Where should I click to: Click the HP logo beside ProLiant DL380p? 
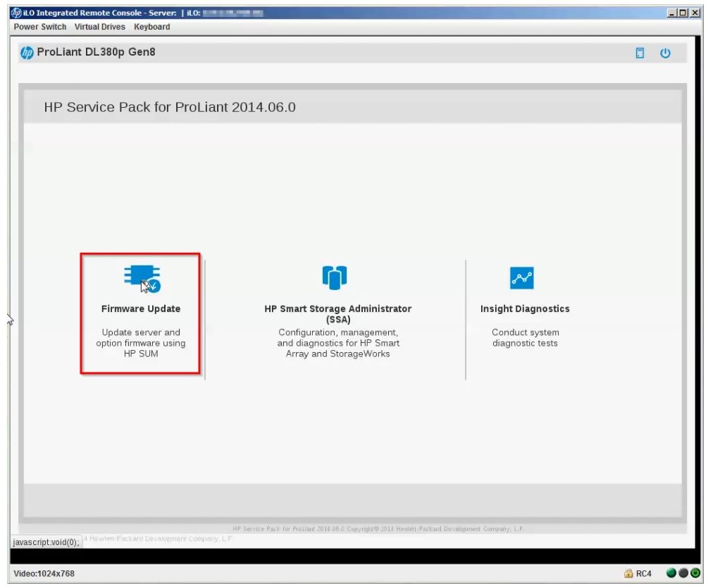[x=27, y=53]
